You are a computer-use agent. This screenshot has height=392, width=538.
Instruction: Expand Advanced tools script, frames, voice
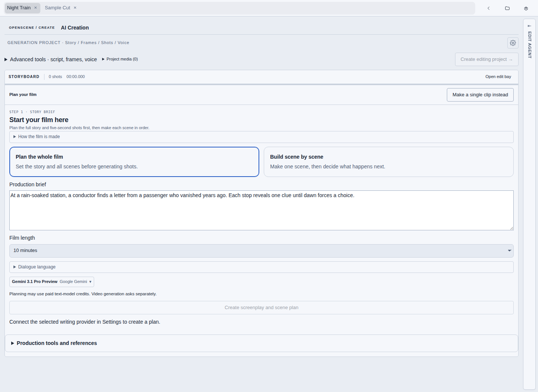coord(51,59)
